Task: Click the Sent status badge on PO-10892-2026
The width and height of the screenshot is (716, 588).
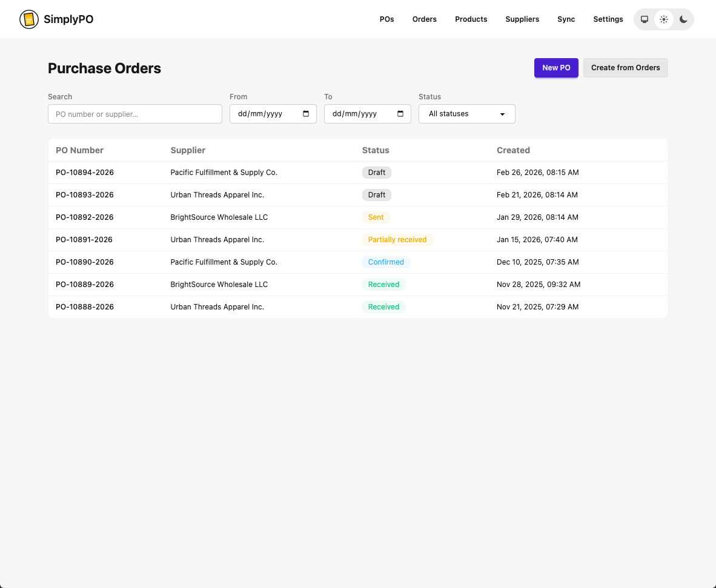Action: [376, 217]
